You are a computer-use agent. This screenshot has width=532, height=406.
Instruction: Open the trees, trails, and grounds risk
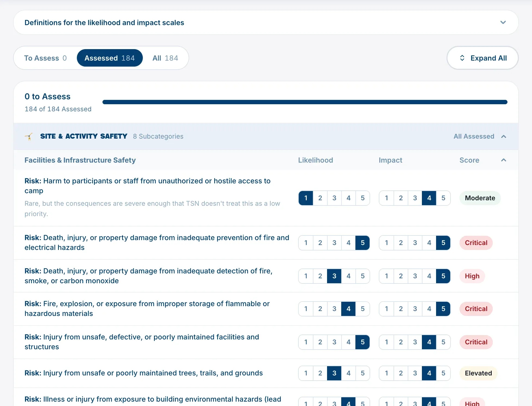[144, 373]
